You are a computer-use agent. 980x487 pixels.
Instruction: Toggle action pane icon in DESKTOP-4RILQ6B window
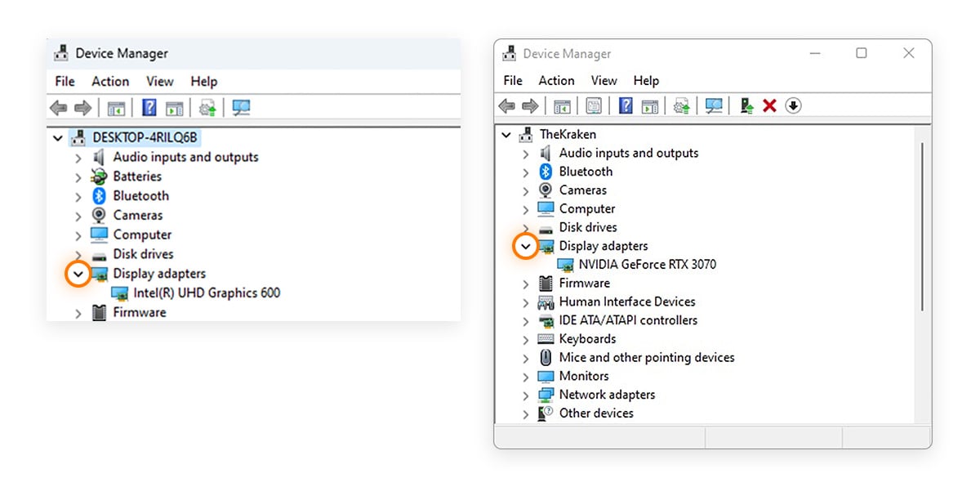click(174, 108)
